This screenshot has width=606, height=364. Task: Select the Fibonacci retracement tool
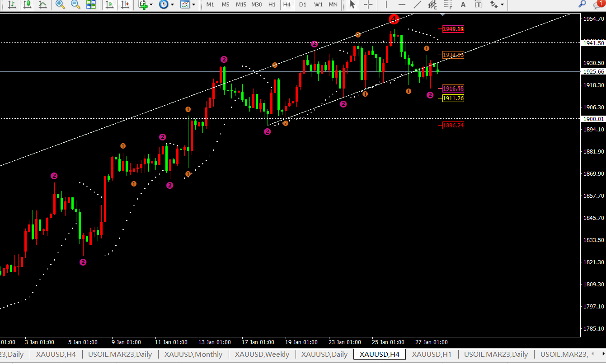448,5
